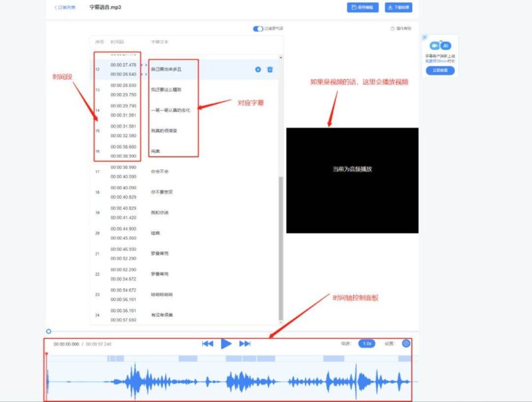Delete subtitle segment 12 via trash icon
This screenshot has width=532, height=402.
click(x=270, y=67)
